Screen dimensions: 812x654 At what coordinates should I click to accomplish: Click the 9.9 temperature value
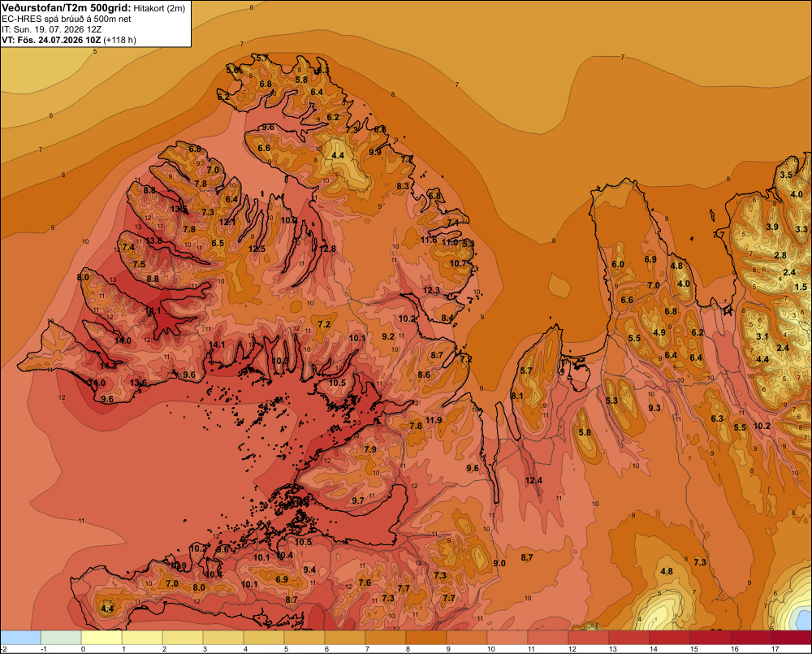(375, 151)
